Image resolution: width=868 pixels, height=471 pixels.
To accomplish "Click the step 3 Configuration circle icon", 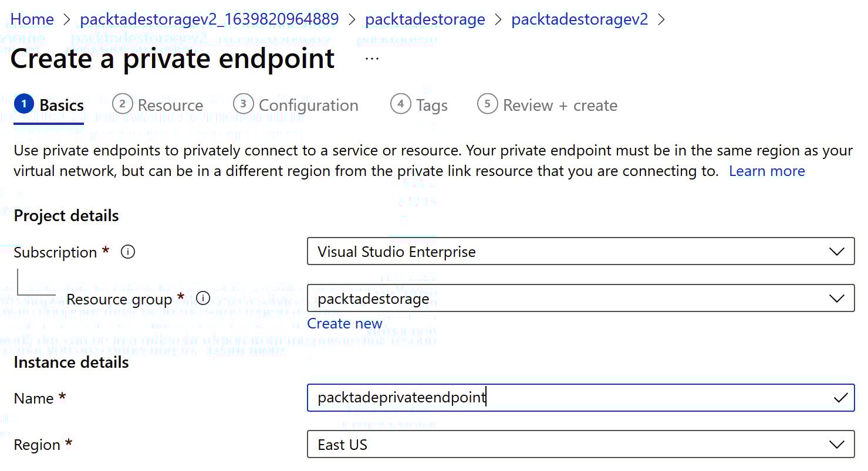I will point(243,104).
